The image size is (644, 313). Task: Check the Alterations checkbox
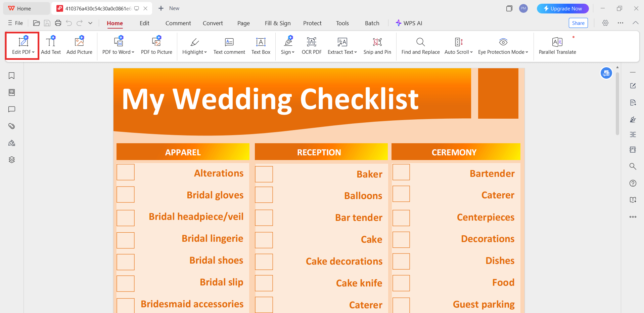pos(126,172)
